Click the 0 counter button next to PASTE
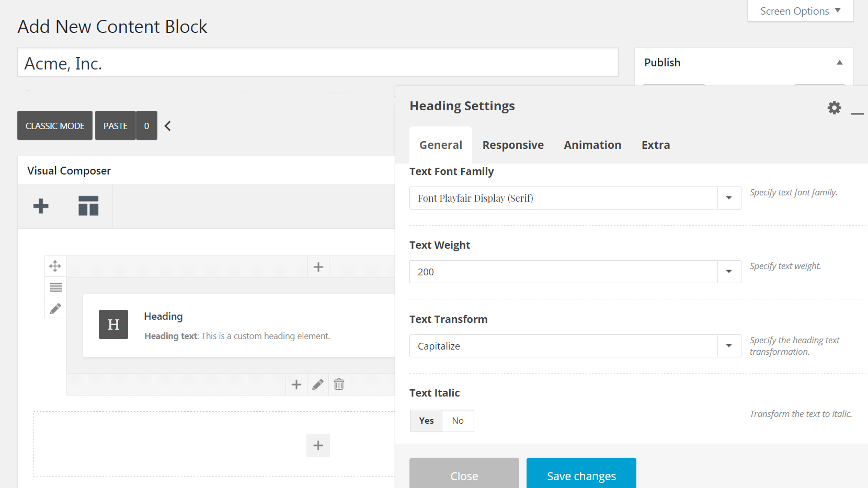Image resolution: width=868 pixels, height=488 pixels. (x=147, y=125)
